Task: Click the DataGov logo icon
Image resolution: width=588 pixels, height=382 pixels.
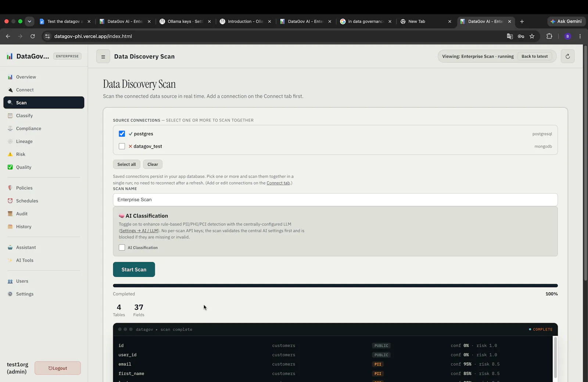Action: tap(10, 57)
